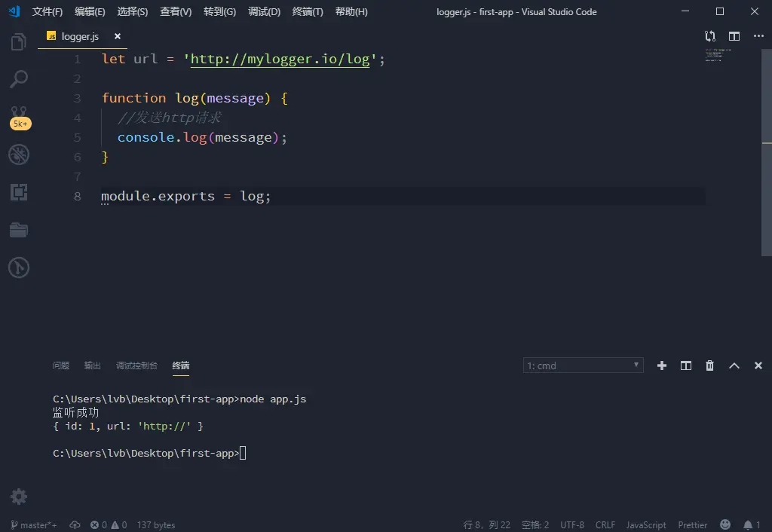
Task: Switch to the 问题 panel tab
Action: click(61, 365)
